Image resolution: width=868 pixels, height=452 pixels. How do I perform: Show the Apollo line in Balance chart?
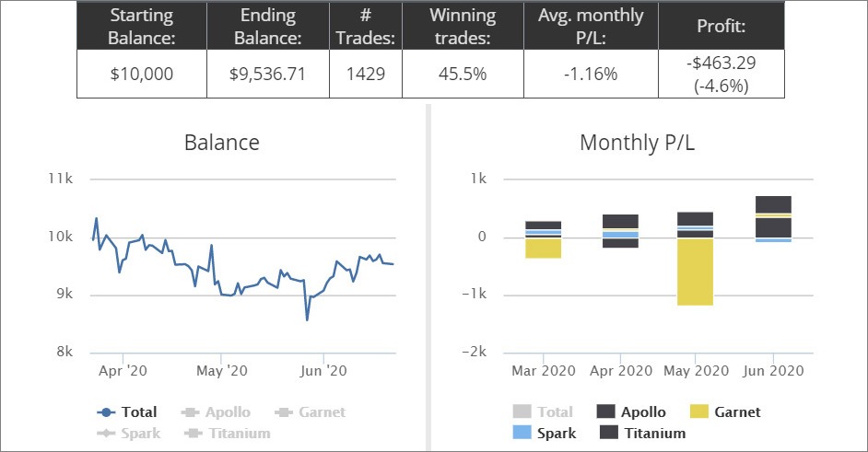[x=216, y=412]
